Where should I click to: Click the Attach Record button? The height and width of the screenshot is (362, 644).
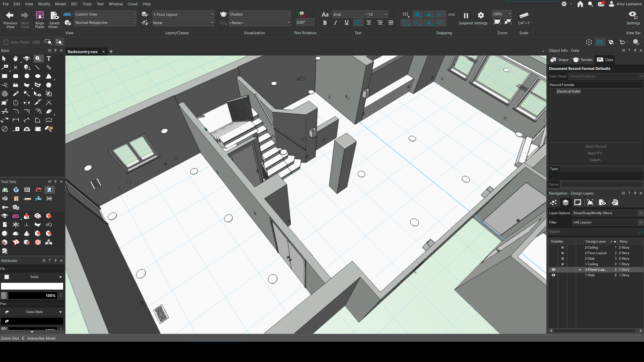click(595, 147)
